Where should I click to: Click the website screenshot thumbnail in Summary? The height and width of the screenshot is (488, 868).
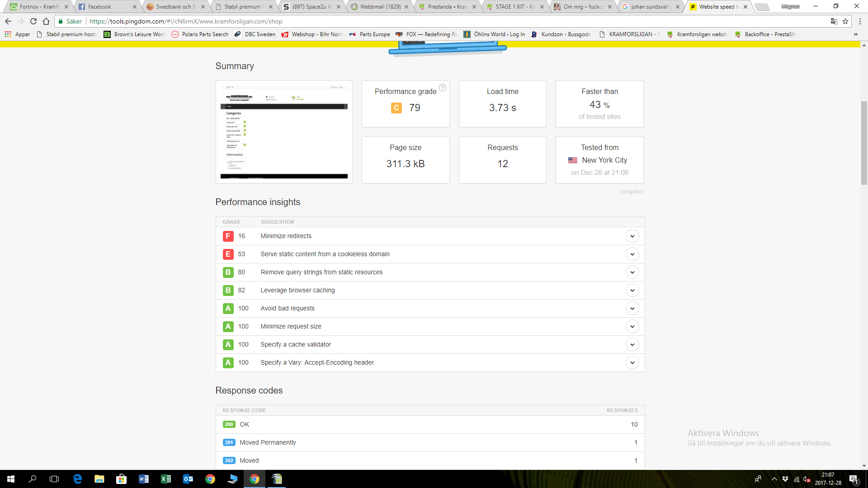(284, 132)
